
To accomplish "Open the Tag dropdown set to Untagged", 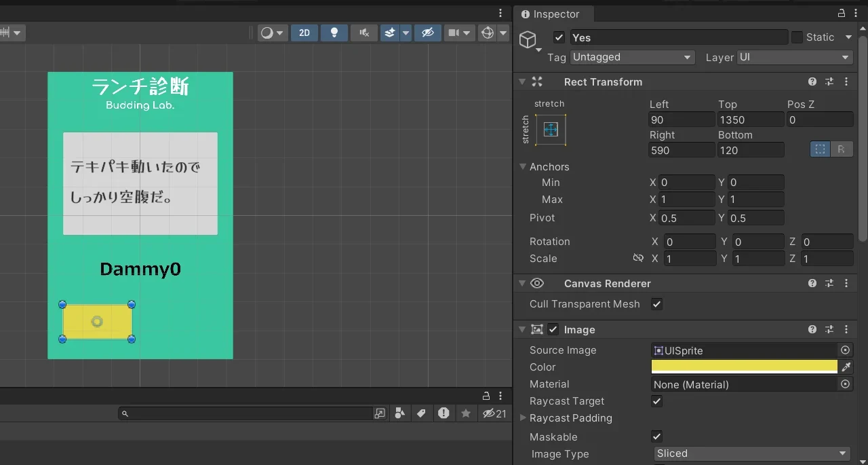I will click(x=633, y=58).
